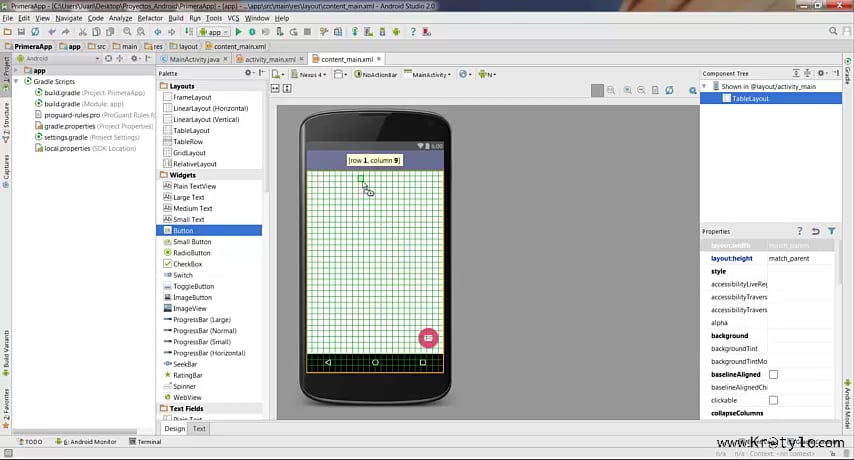Click the Zoom Out icon in designer
This screenshot has height=460, width=854.
642,90
